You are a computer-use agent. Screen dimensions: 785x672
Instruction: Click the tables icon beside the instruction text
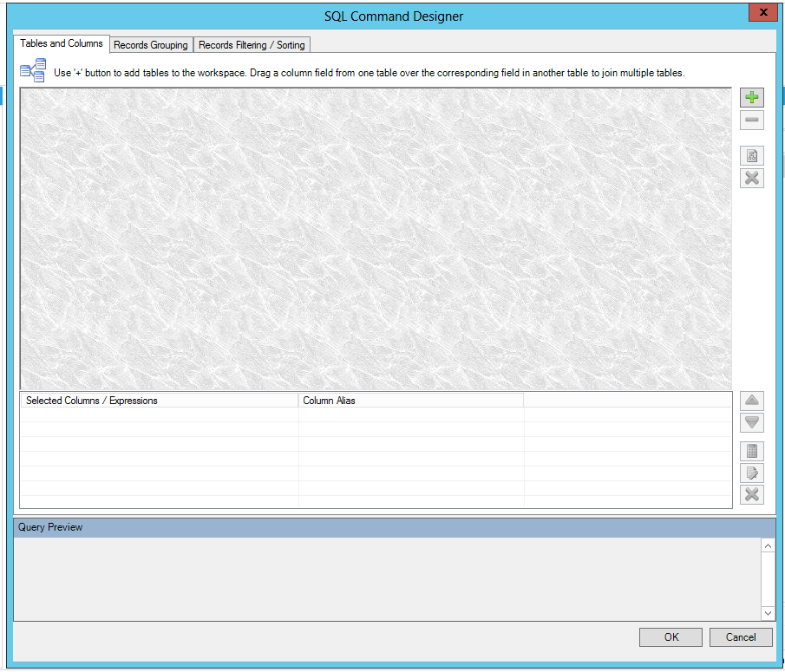[33, 70]
